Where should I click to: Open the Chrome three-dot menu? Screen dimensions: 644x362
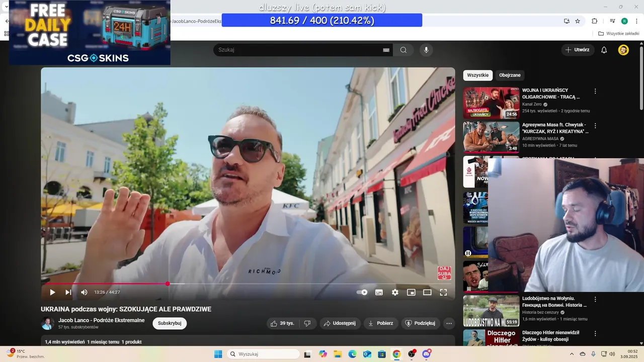pyautogui.click(x=635, y=21)
